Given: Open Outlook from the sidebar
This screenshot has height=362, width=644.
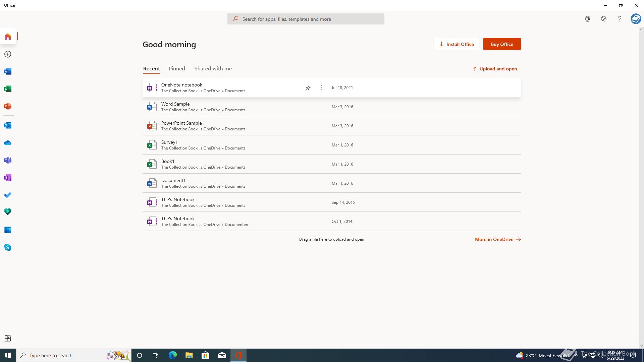Looking at the screenshot, I should pyautogui.click(x=8, y=125).
